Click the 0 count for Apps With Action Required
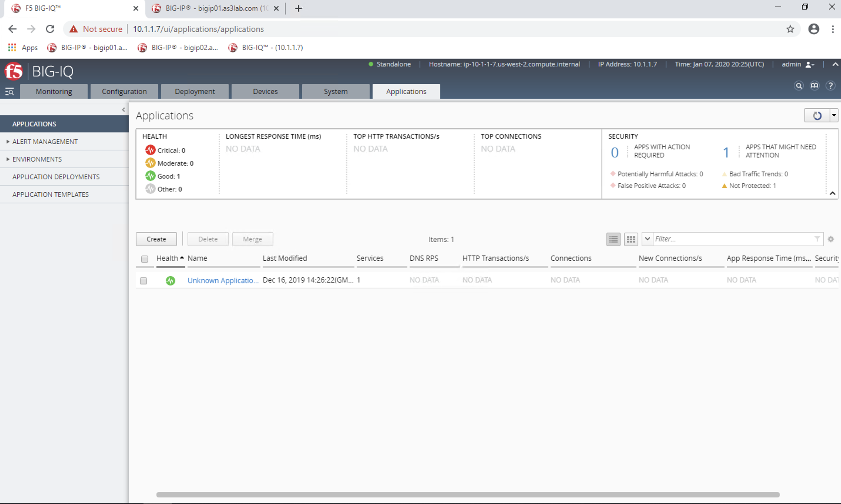Screen dimensions: 841x504 click(x=615, y=152)
